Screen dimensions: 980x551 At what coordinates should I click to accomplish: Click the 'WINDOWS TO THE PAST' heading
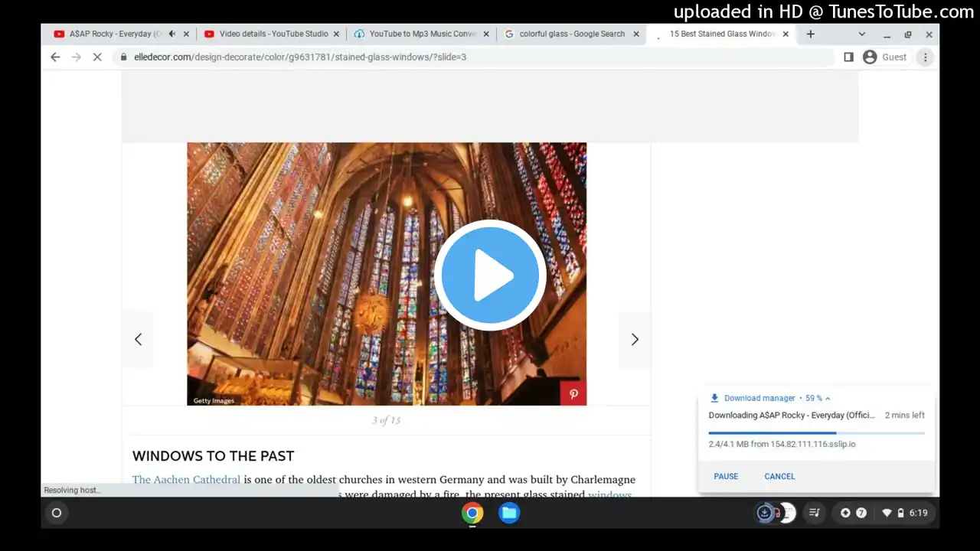213,456
